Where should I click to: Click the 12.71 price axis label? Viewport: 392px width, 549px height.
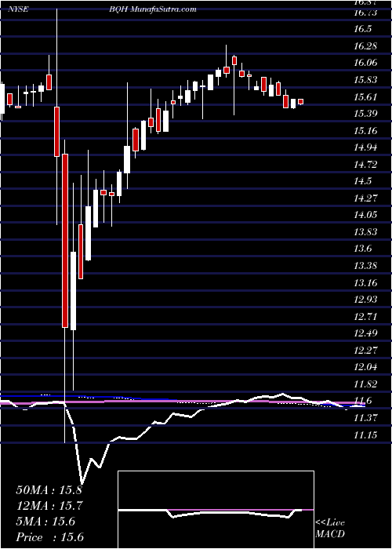pos(365,317)
